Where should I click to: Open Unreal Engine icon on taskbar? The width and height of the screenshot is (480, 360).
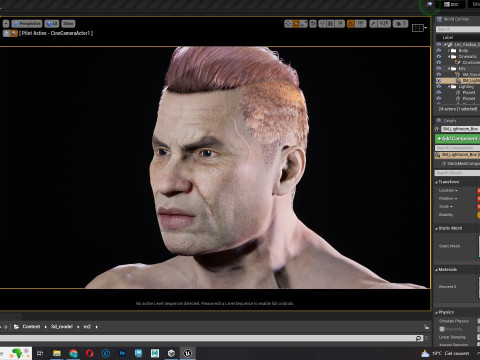click(x=188, y=353)
